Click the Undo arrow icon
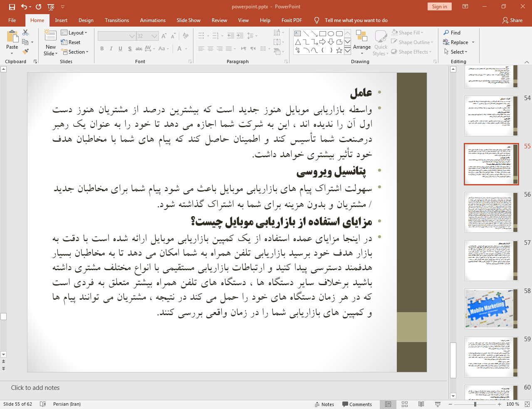 pos(24,7)
